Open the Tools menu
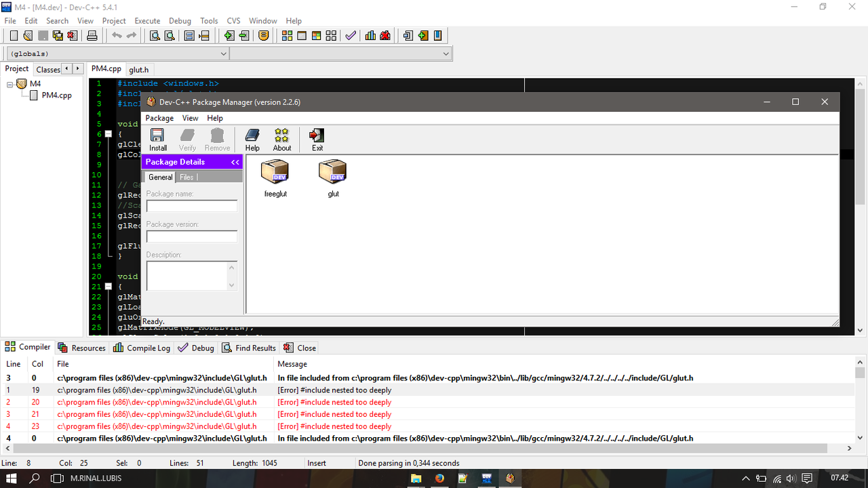This screenshot has width=868, height=488. [209, 21]
